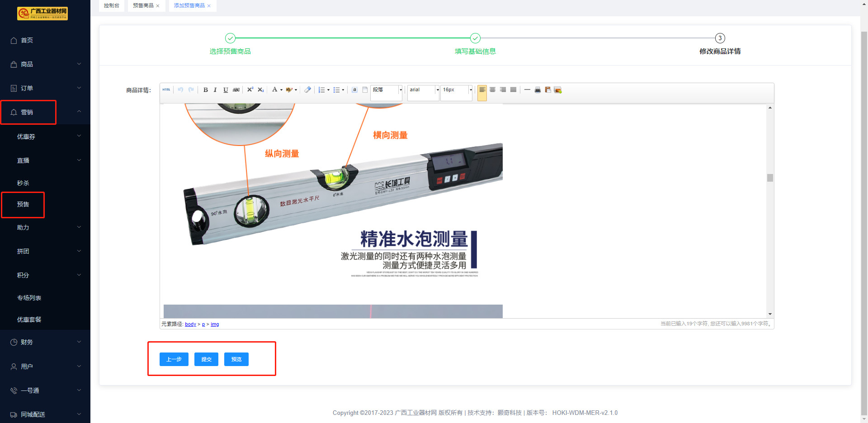Open the 段落 paragraph format dropdown
The width and height of the screenshot is (868, 423).
(x=387, y=90)
